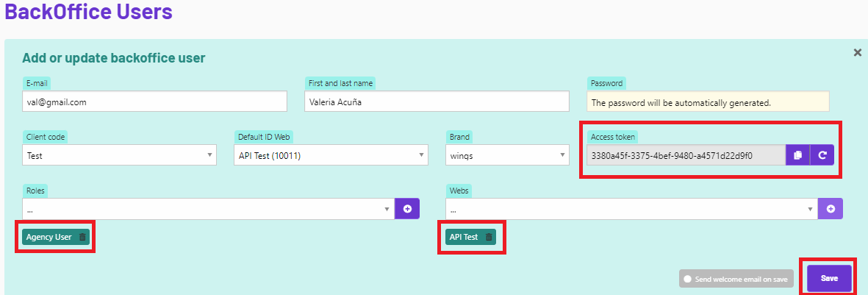Remove Agency User role trash icon

pyautogui.click(x=82, y=237)
